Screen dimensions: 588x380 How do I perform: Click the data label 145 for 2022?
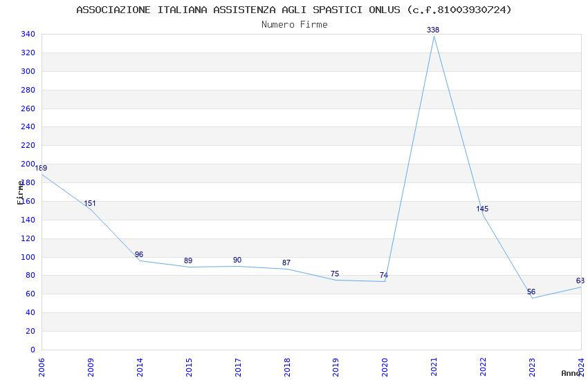[482, 209]
